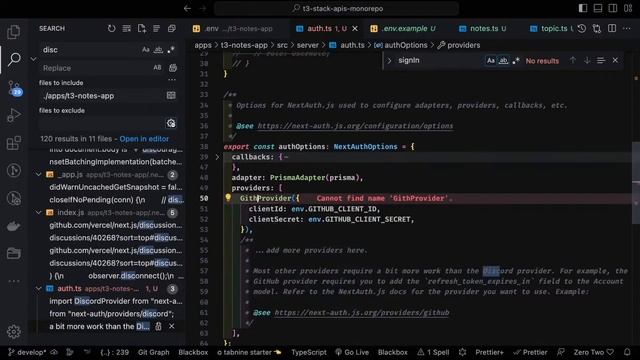
Task: Toggle use exclude settings and ignore files
Action: tap(171, 123)
